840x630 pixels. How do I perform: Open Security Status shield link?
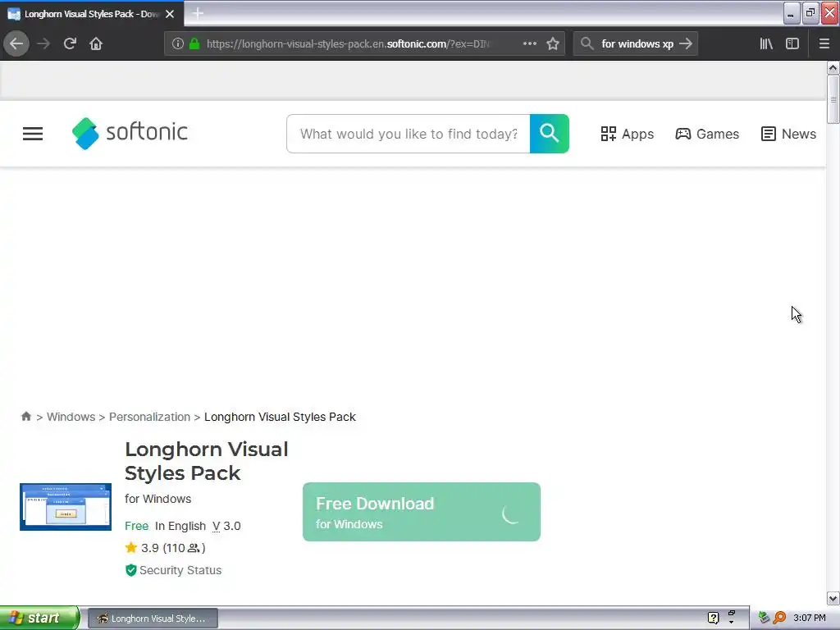173,570
